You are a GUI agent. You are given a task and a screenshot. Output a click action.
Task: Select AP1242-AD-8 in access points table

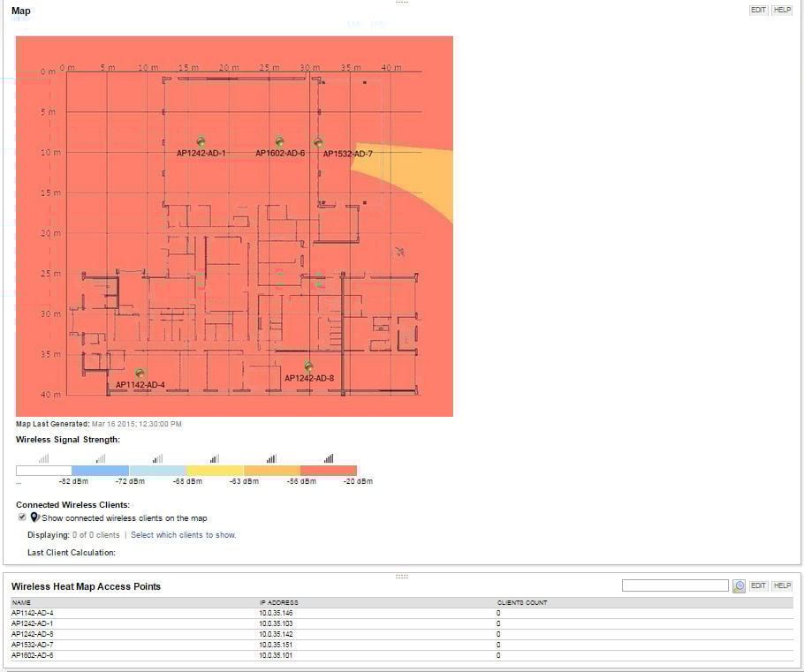pyautogui.click(x=33, y=634)
